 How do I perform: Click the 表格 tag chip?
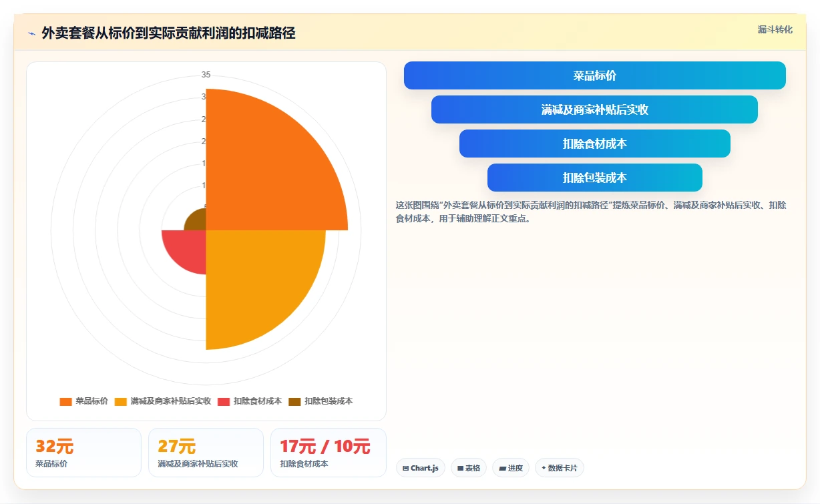pyautogui.click(x=469, y=468)
